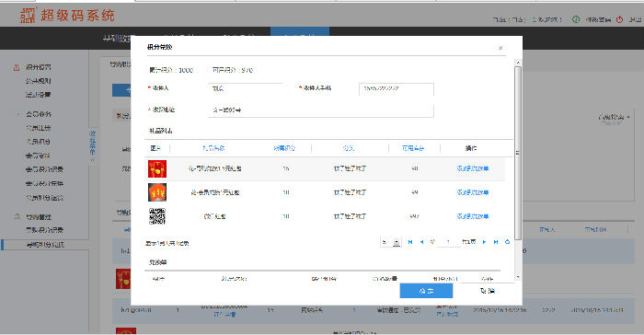This screenshot has width=644, height=335.
Task: Click the 积分商城 sidebar section icon
Action: tap(17, 67)
